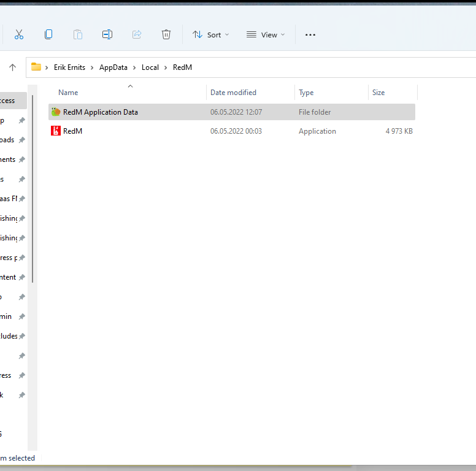Image resolution: width=476 pixels, height=471 pixels.
Task: Sort by Name column header
Action: coord(68,93)
